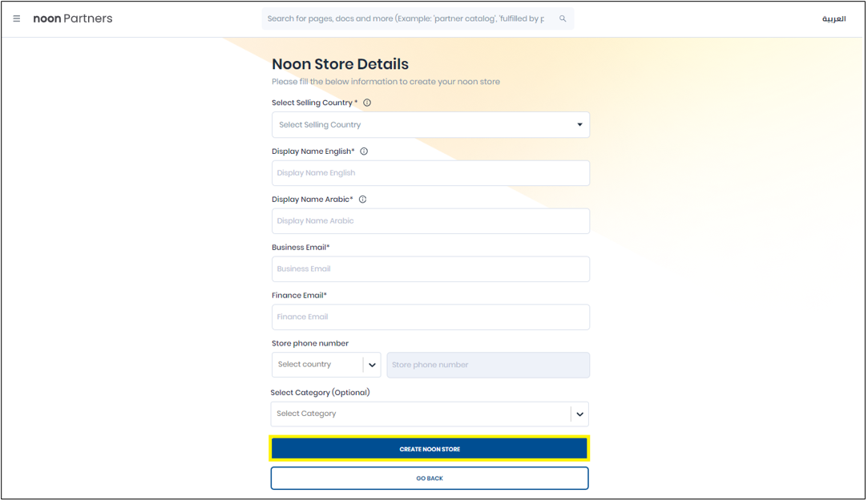This screenshot has width=868, height=501.
Task: Show info for Display Name Arabic
Action: tap(362, 200)
